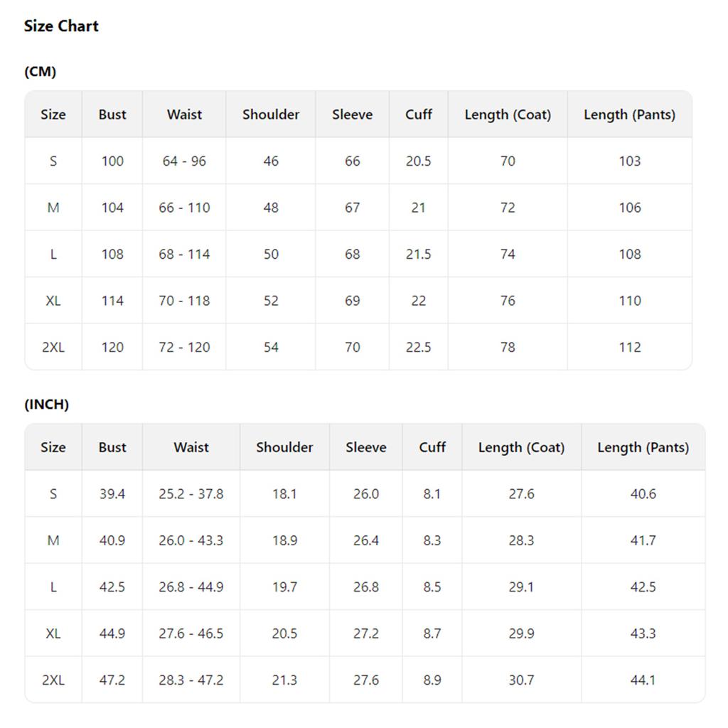The height and width of the screenshot is (728, 728).
Task: Select the (INCH) table label
Action: [46, 404]
